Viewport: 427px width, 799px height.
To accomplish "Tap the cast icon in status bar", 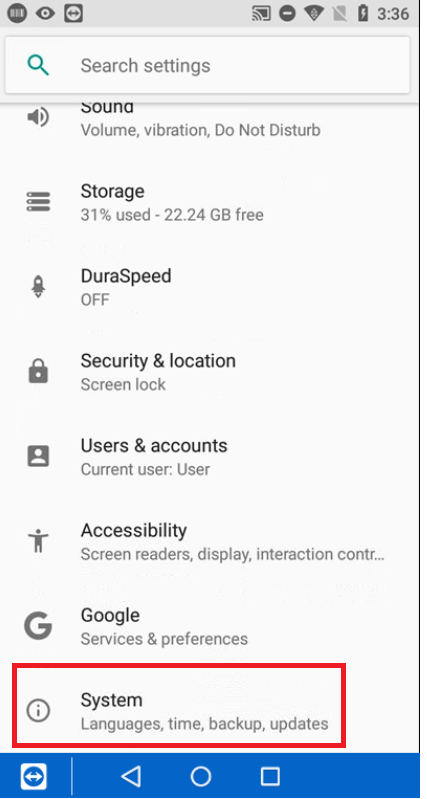I will tap(261, 14).
